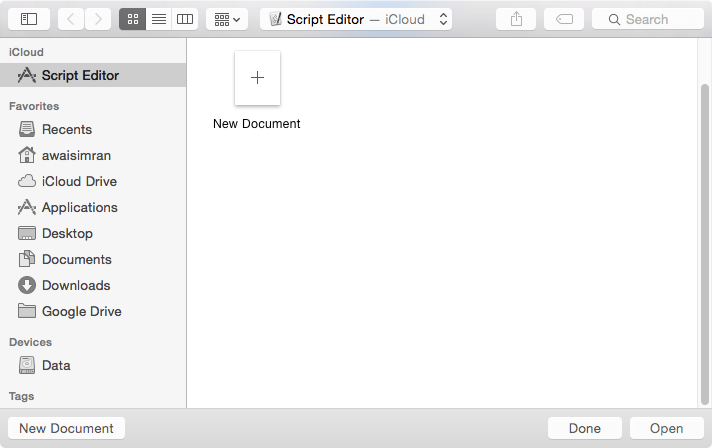Screen dimensions: 712x448
Task: Open the awaisimran home folder
Action: (x=93, y=155)
